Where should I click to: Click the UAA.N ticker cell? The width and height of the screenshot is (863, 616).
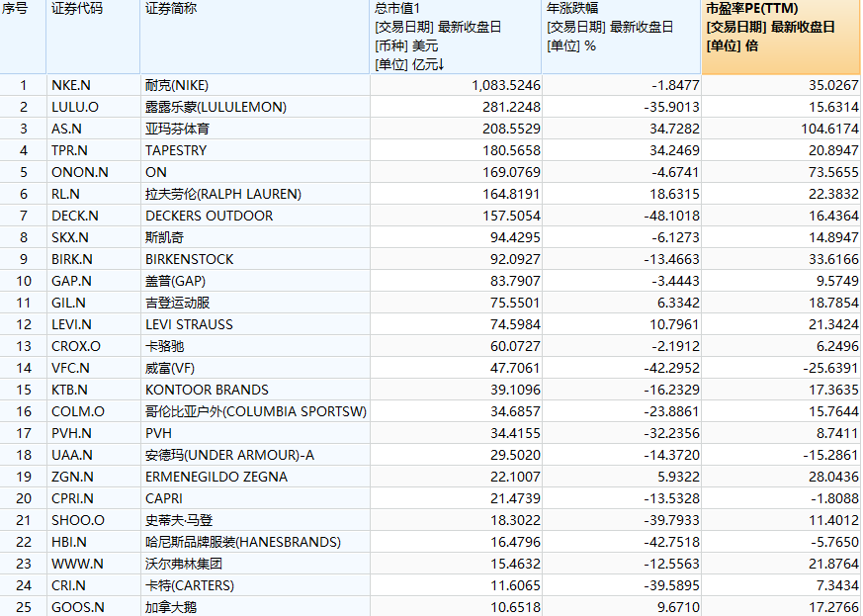coord(94,455)
